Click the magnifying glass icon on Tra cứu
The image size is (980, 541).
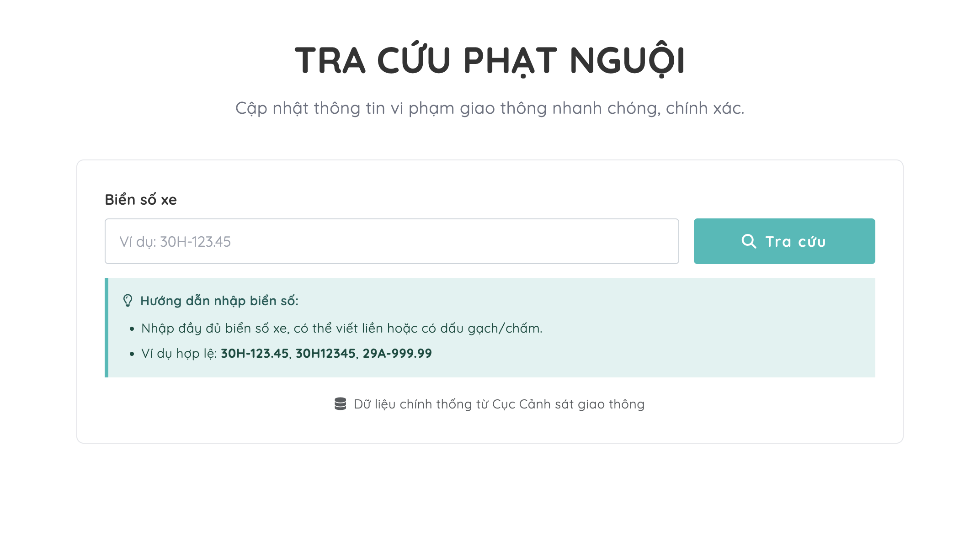[x=749, y=241]
